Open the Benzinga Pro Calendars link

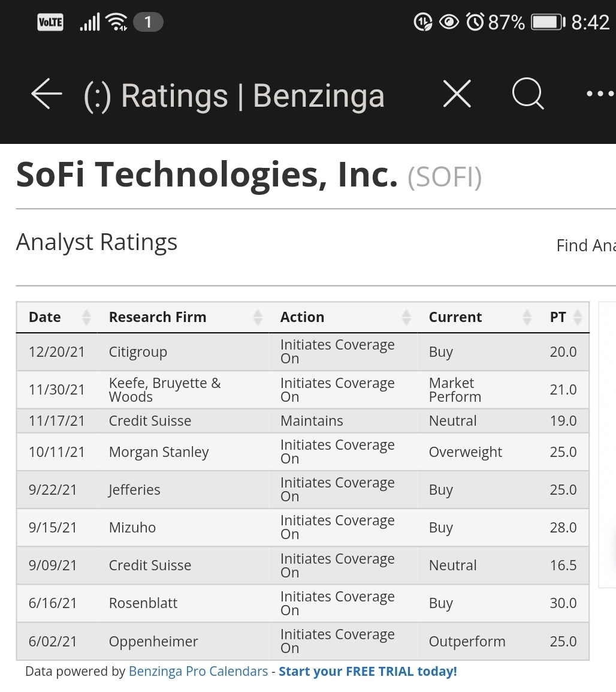pos(198,671)
